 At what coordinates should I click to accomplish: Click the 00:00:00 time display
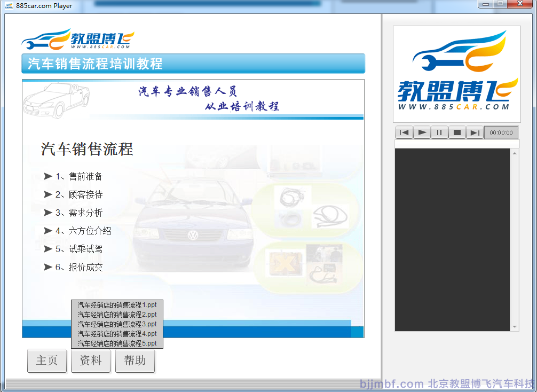501,132
